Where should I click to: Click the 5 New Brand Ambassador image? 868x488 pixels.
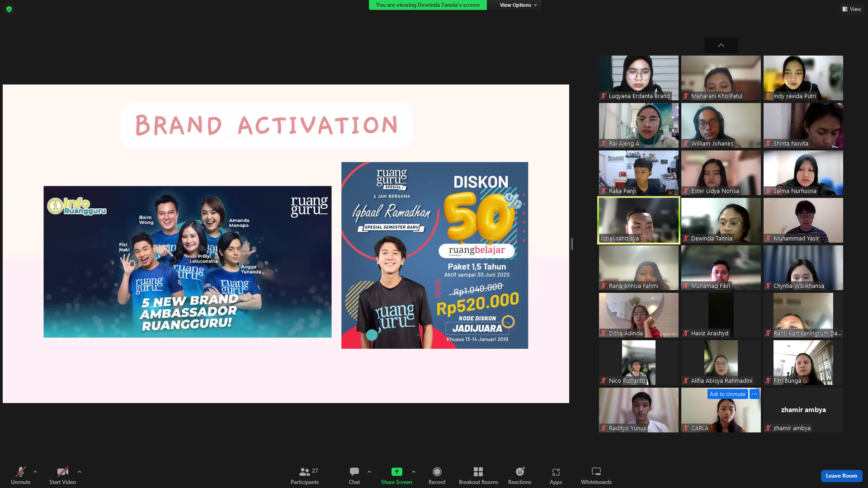(x=187, y=262)
